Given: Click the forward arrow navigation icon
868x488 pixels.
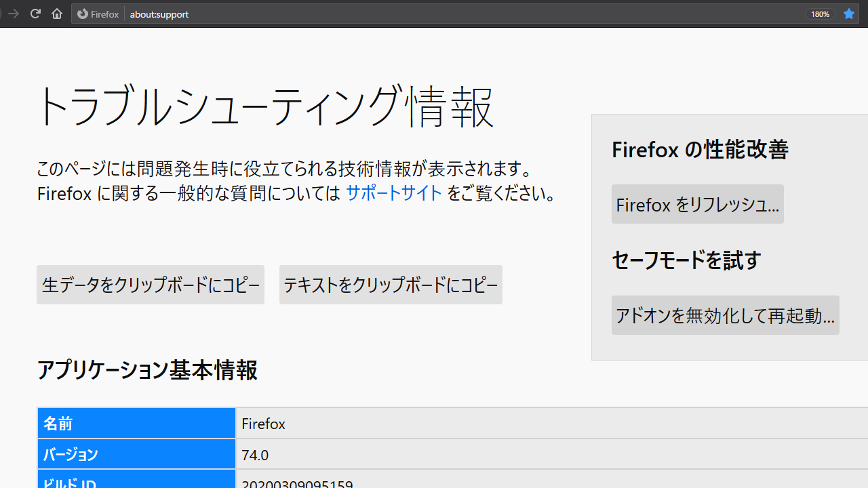Looking at the screenshot, I should (13, 14).
